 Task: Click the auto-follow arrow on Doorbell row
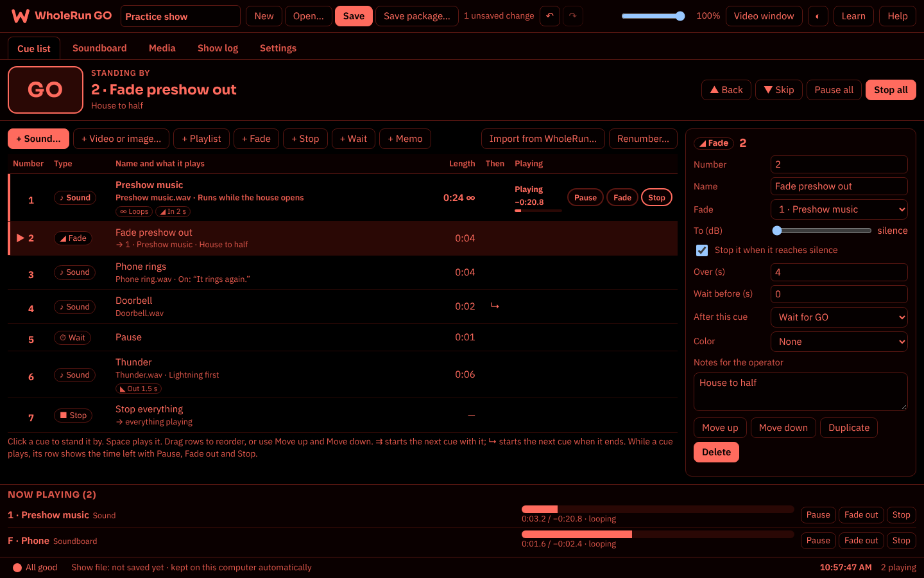click(495, 306)
